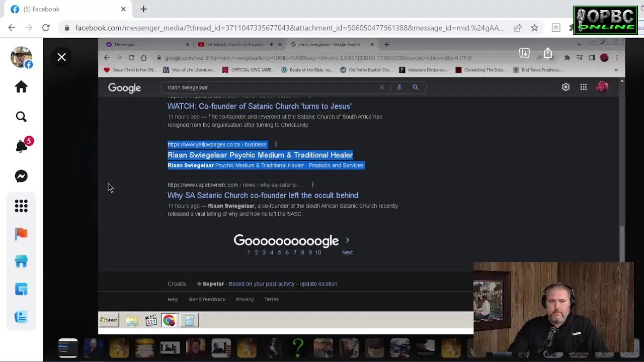This screenshot has width=644, height=362.
Task: Open Media Player Classic 321 taskbar icon
Action: [151, 320]
